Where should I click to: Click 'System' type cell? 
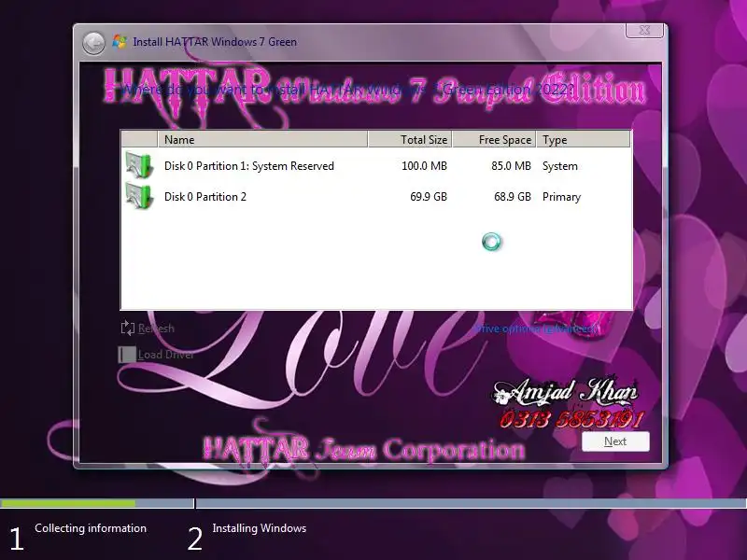coord(559,166)
